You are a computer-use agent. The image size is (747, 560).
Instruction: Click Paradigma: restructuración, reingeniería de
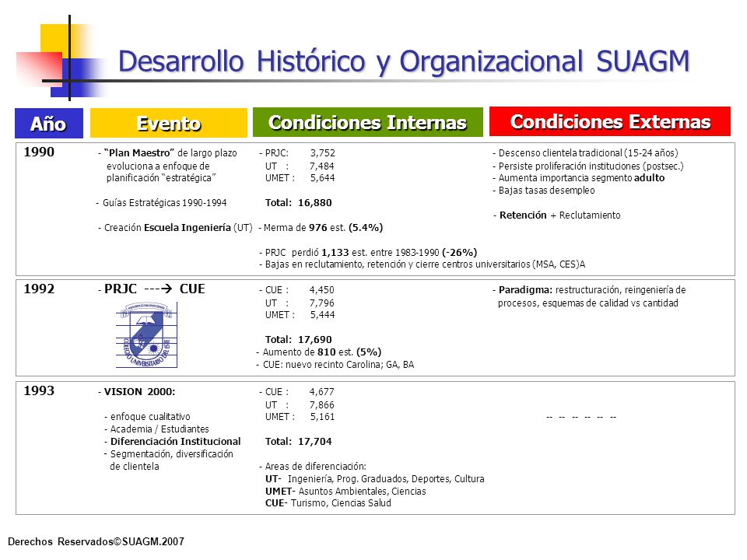(589, 290)
